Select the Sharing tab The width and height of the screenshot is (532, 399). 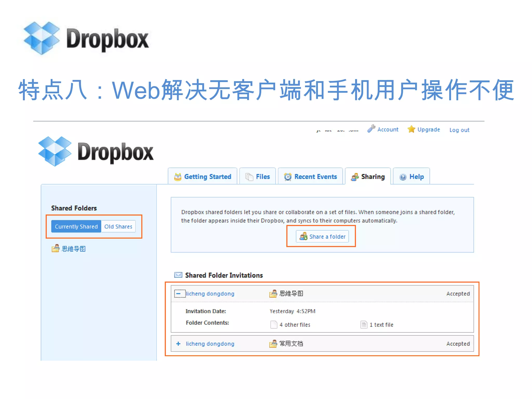(x=368, y=177)
